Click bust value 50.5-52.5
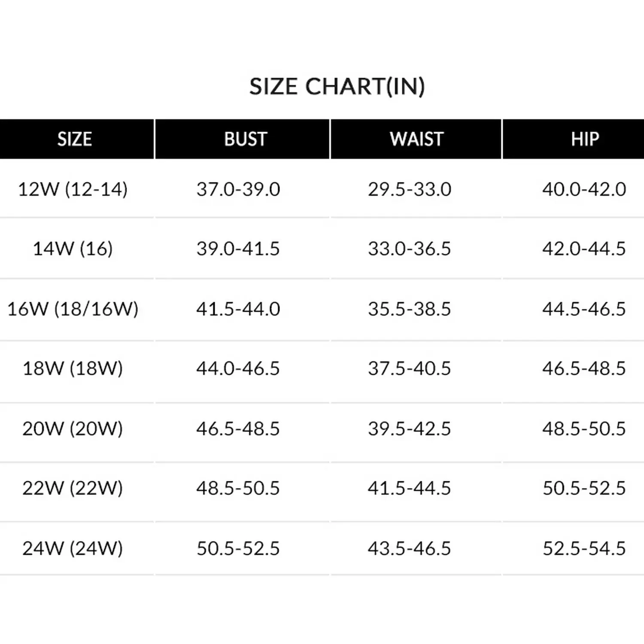Viewport: 644px width, 644px height. point(238,548)
